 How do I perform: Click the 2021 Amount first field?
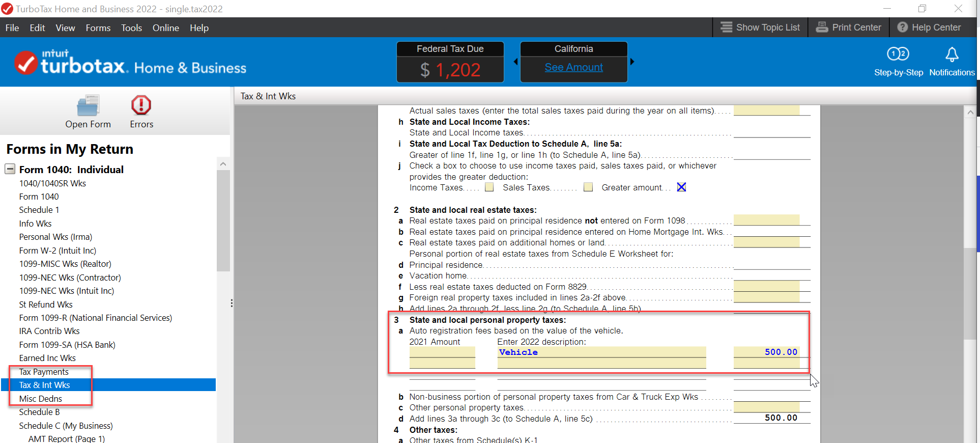click(442, 352)
